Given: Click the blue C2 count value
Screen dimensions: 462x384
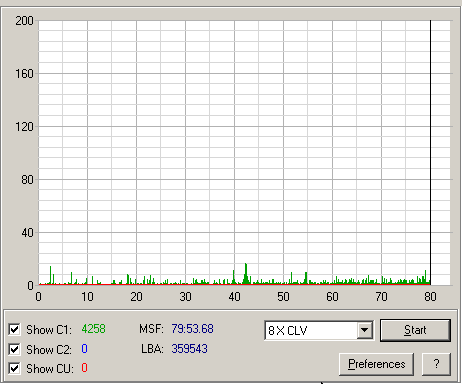Looking at the screenshot, I should point(84,349).
